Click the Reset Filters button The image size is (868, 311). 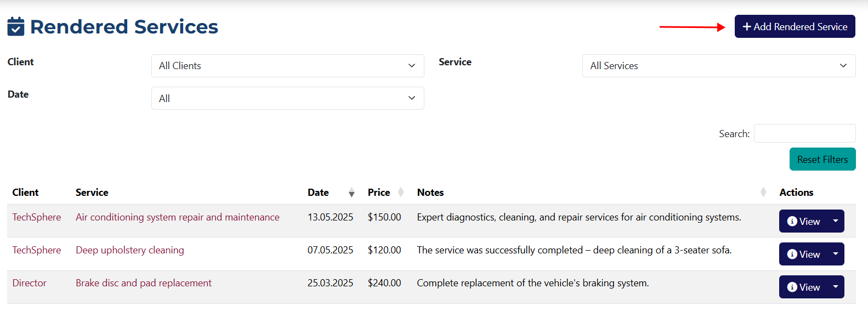click(x=822, y=159)
